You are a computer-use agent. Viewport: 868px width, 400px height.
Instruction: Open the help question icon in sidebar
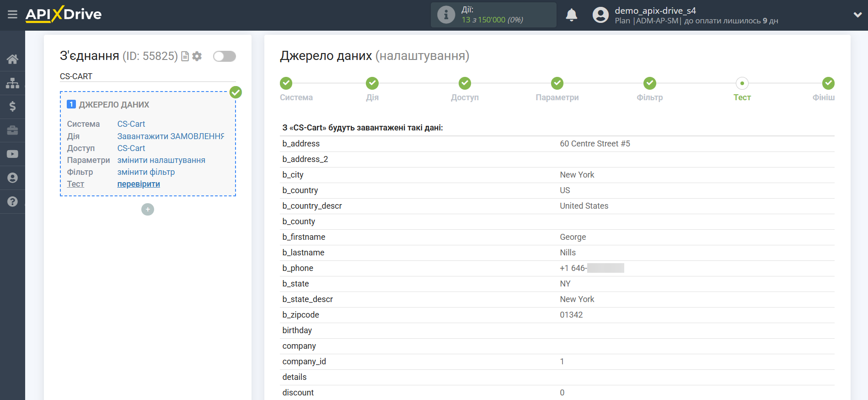(12, 202)
